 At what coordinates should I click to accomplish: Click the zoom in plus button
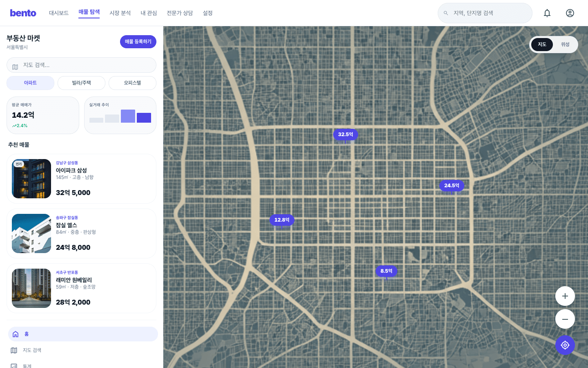565,296
